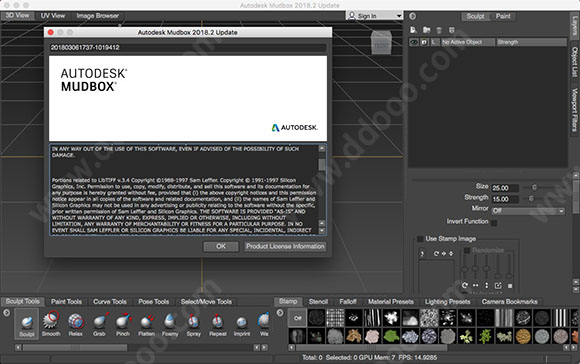This screenshot has width=580, height=364.
Task: Select the Flatten sculpt tool
Action: tap(146, 324)
